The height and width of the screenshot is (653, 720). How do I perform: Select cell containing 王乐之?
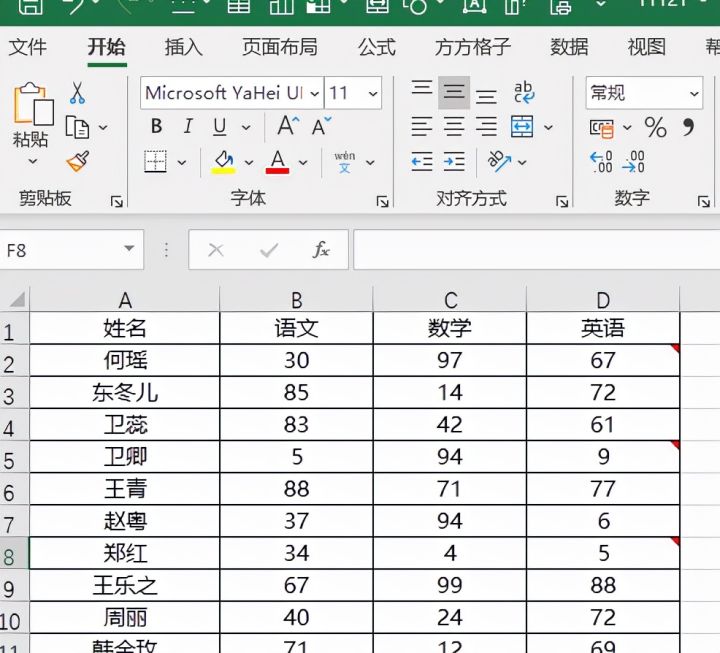(x=124, y=585)
